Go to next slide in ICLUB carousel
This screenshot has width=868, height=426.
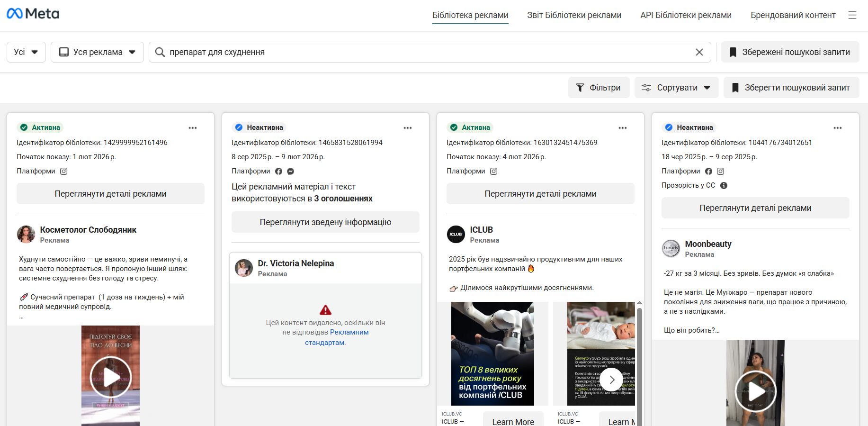click(612, 380)
